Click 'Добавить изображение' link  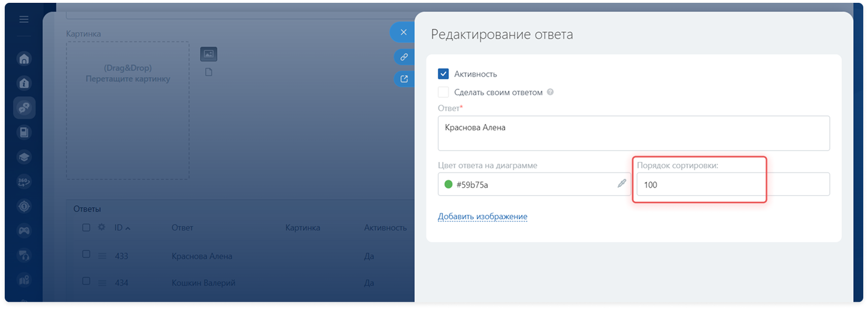click(x=482, y=216)
